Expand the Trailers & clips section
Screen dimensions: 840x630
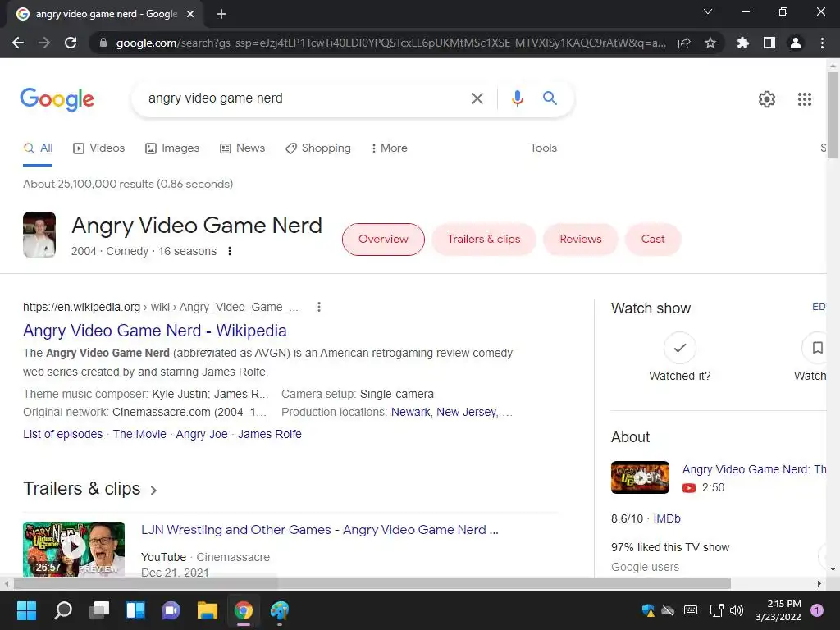(90, 489)
